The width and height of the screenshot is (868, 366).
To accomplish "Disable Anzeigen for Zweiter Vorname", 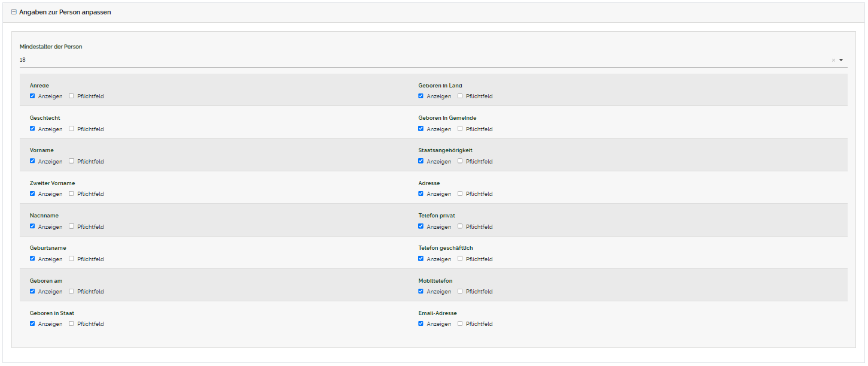I will point(32,193).
